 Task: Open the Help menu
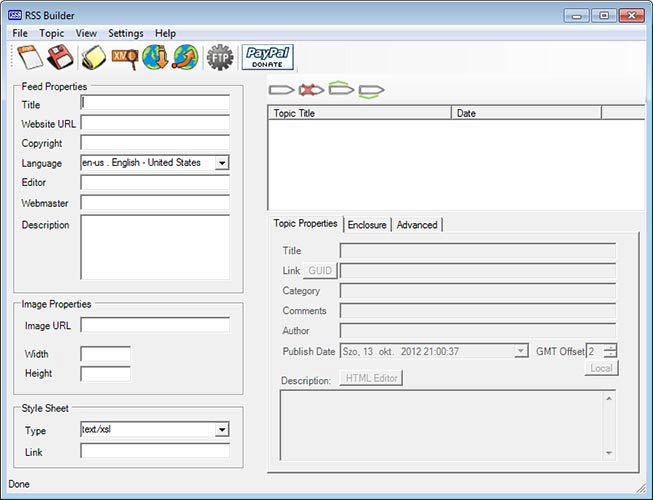(x=165, y=33)
